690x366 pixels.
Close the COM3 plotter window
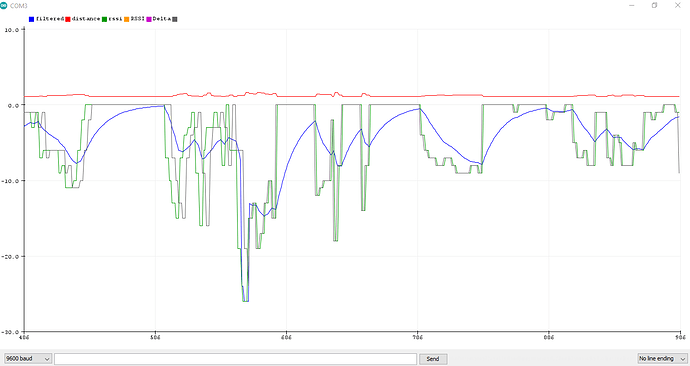click(x=678, y=6)
